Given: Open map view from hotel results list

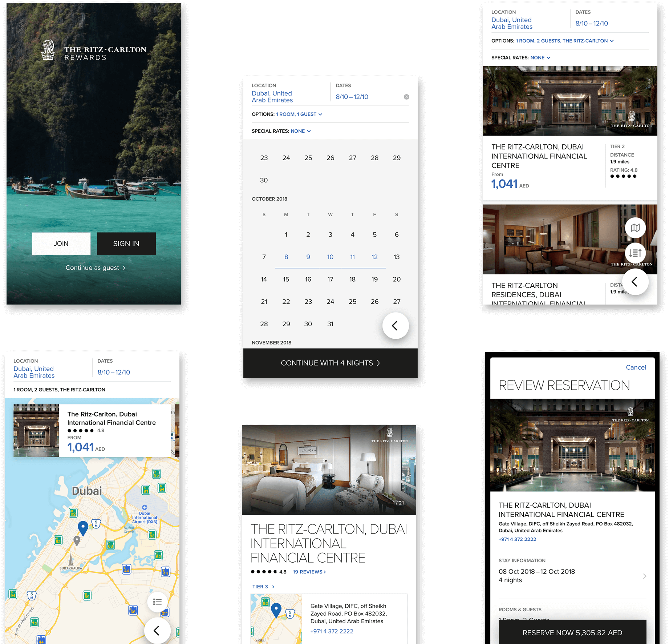Looking at the screenshot, I should (635, 228).
